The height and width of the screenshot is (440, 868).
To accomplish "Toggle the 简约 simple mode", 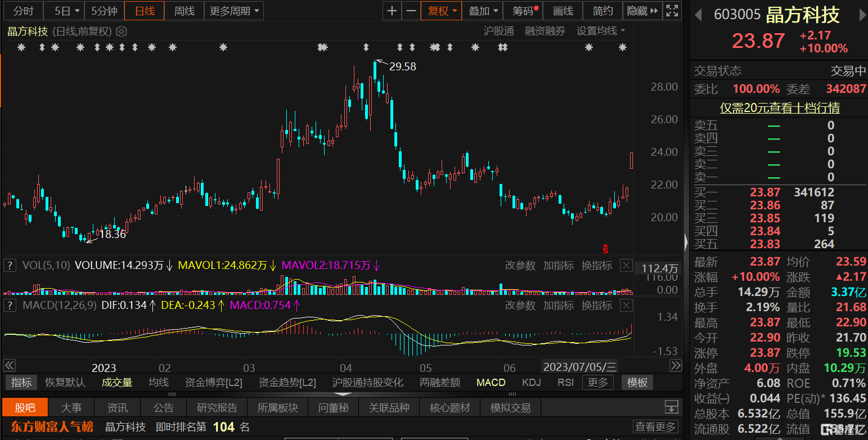I will click(602, 11).
